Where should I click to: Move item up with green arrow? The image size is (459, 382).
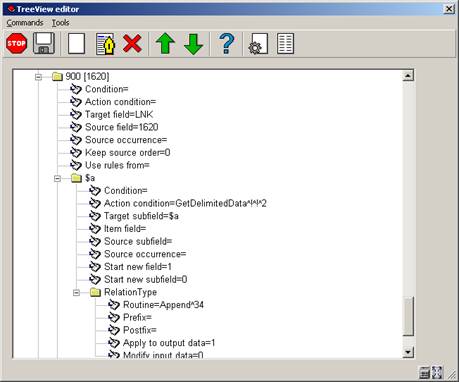pos(165,43)
